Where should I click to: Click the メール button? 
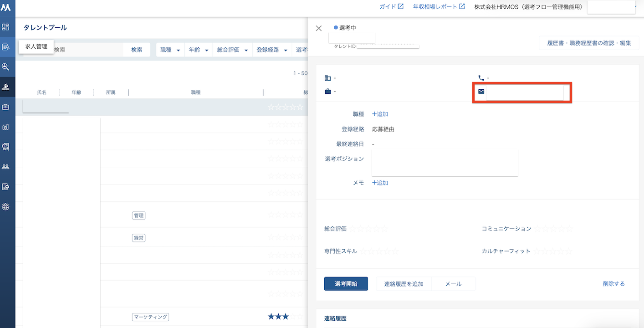tap(453, 284)
